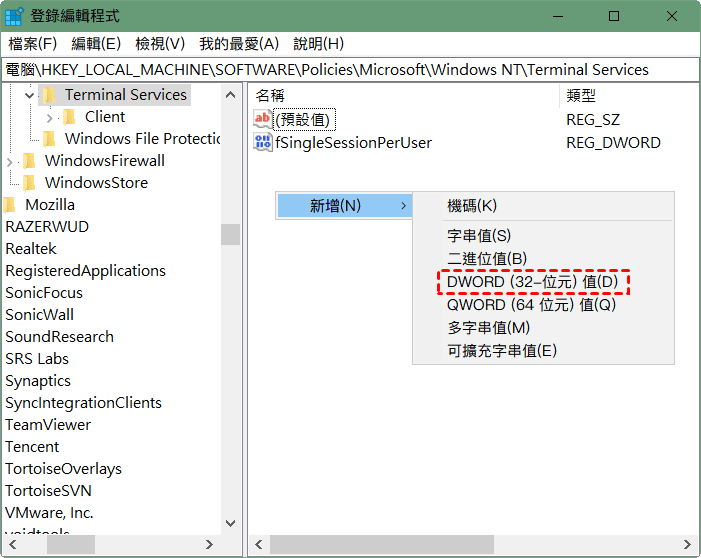The height and width of the screenshot is (558, 701).
Task: Select the Tencent key
Action: [32, 447]
